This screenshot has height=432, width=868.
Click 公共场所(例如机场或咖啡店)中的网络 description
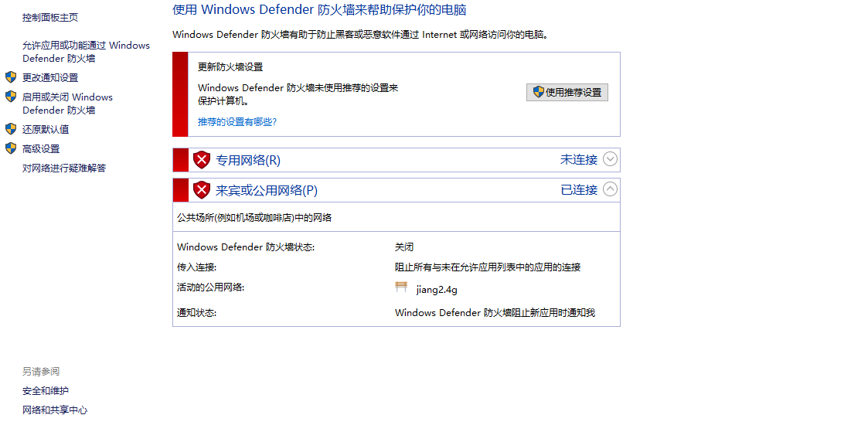pyautogui.click(x=254, y=218)
